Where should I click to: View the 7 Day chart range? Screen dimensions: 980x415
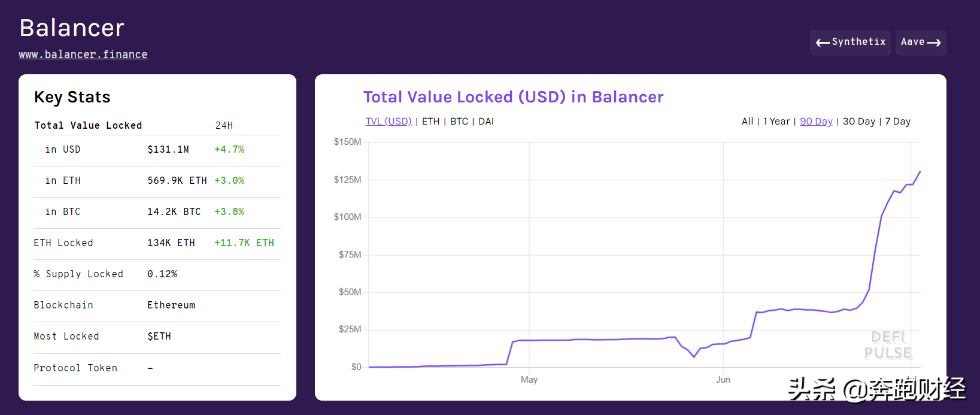tap(897, 121)
